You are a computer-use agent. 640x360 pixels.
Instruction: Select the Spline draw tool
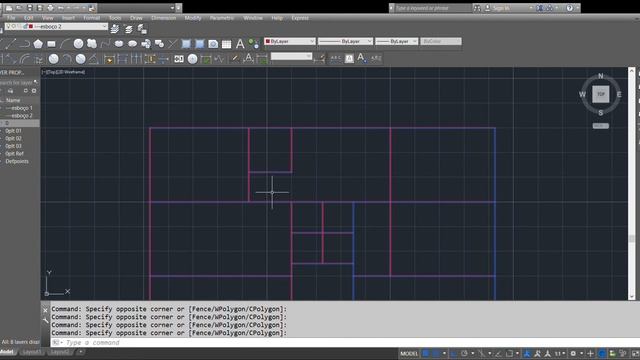[x=105, y=44]
